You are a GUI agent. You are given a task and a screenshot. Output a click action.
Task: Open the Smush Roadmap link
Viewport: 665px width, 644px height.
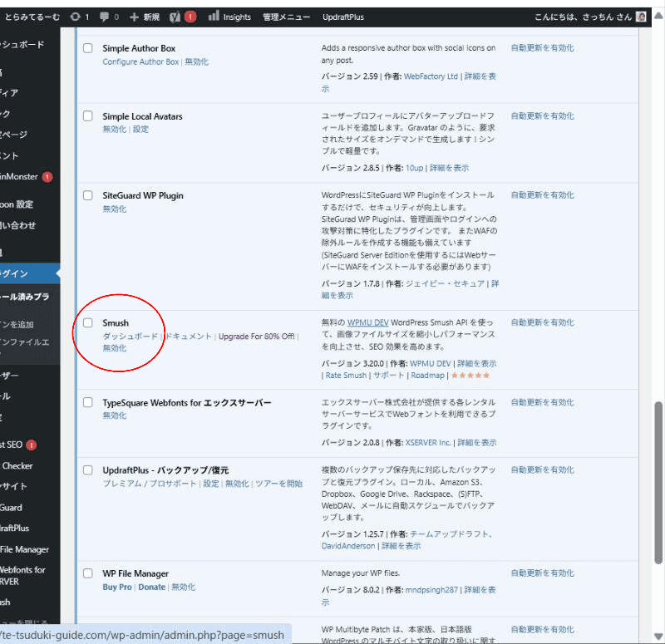click(427, 376)
